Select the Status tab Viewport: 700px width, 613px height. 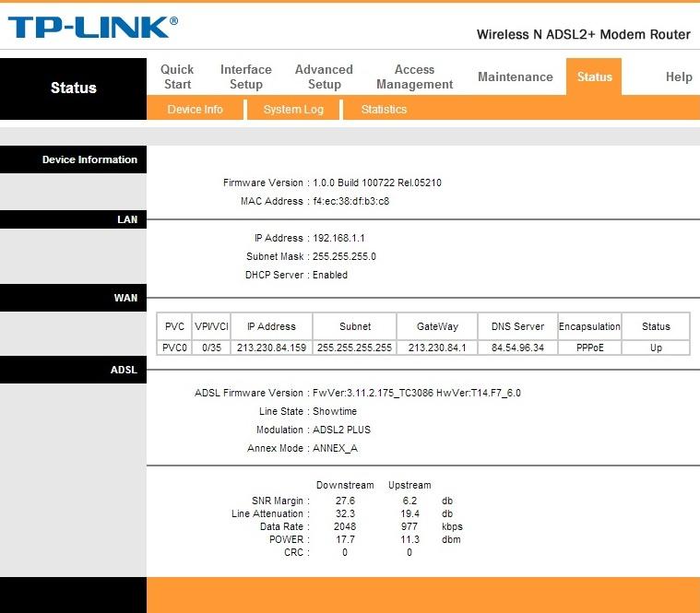coord(594,77)
